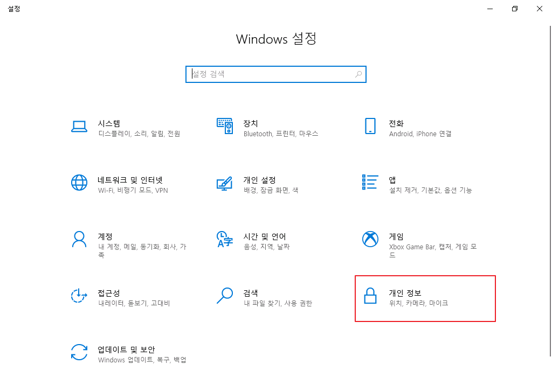Image resolution: width=552 pixels, height=392 pixels.
Task: Open the 시스템 laptop icon
Action: [79, 127]
